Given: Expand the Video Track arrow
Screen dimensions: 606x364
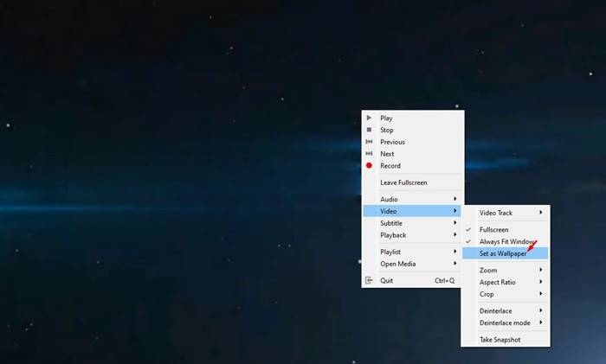Looking at the screenshot, I should point(541,213).
